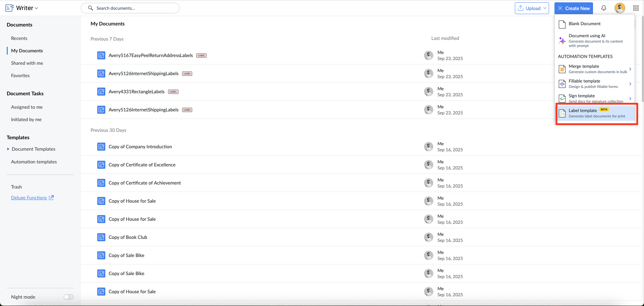The width and height of the screenshot is (644, 306).
Task: Open Avery4331RectangleLabels document icon
Action: [101, 92]
